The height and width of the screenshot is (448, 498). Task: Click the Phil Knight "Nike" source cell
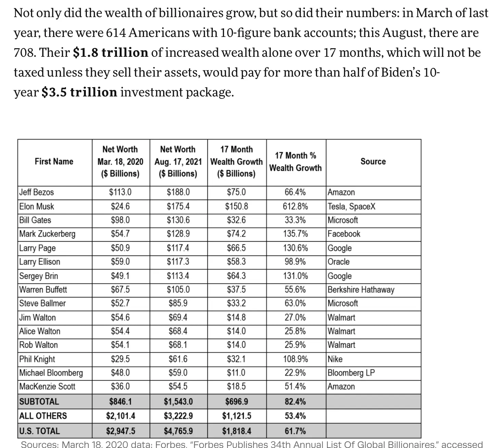335,359
